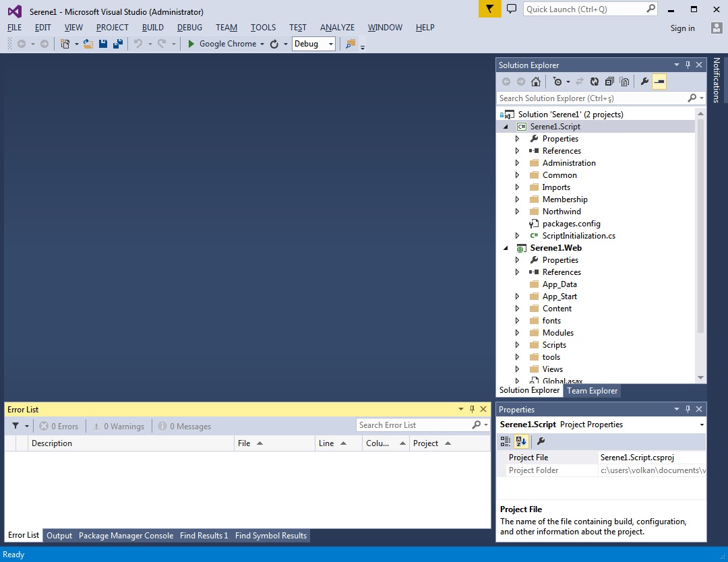Toggle the 0 Messages filter

point(184,426)
